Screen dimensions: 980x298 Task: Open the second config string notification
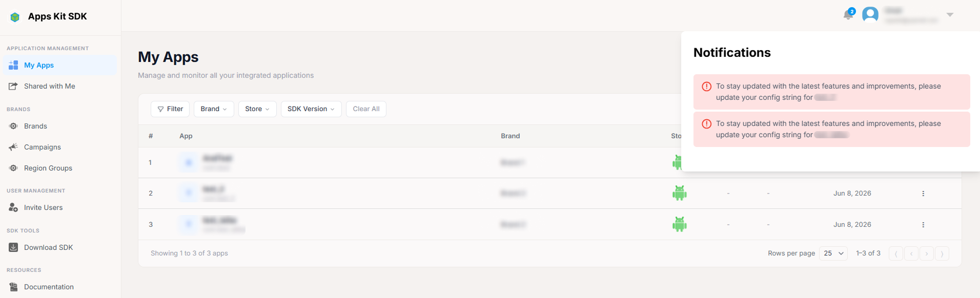coord(831,130)
